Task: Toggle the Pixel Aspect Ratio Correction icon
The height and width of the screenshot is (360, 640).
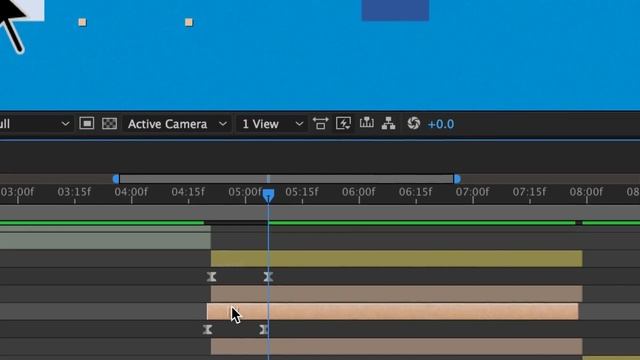Action: click(320, 123)
